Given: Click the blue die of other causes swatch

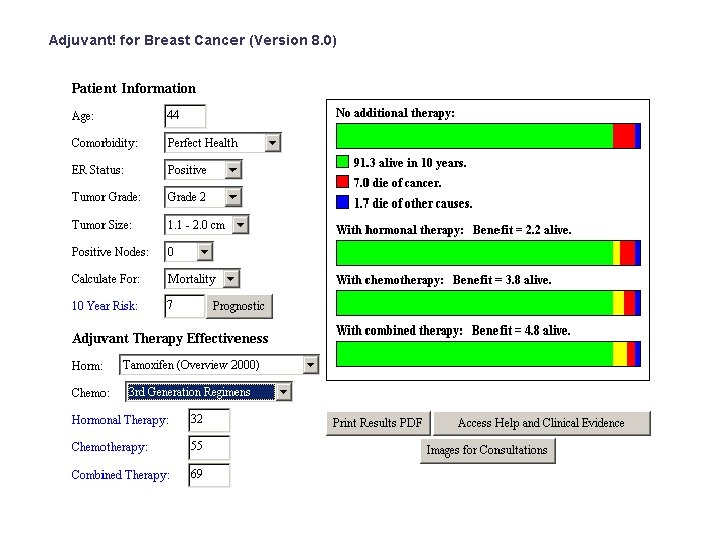Looking at the screenshot, I should pos(343,202).
